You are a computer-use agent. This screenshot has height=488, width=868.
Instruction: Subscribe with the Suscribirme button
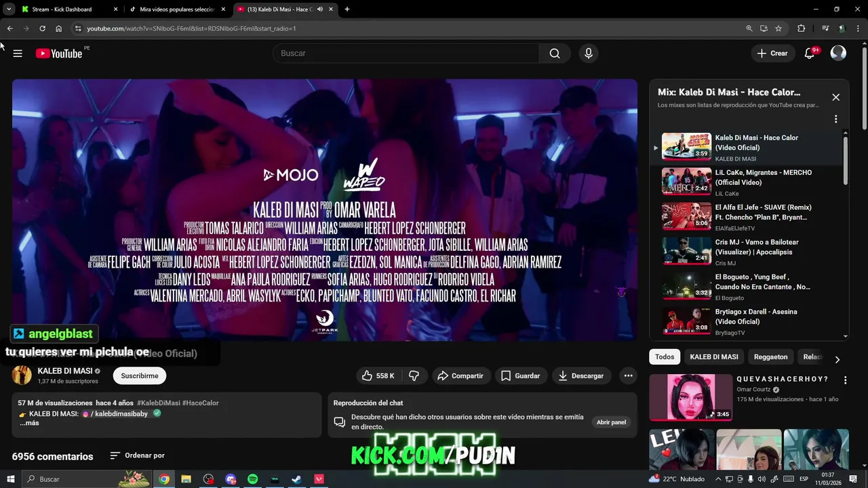[140, 375]
